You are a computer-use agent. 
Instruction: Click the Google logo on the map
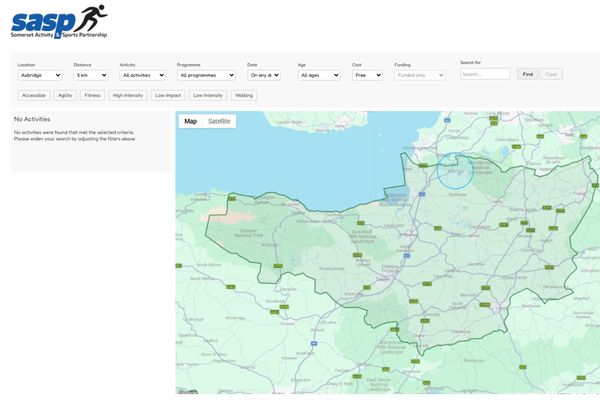click(188, 391)
